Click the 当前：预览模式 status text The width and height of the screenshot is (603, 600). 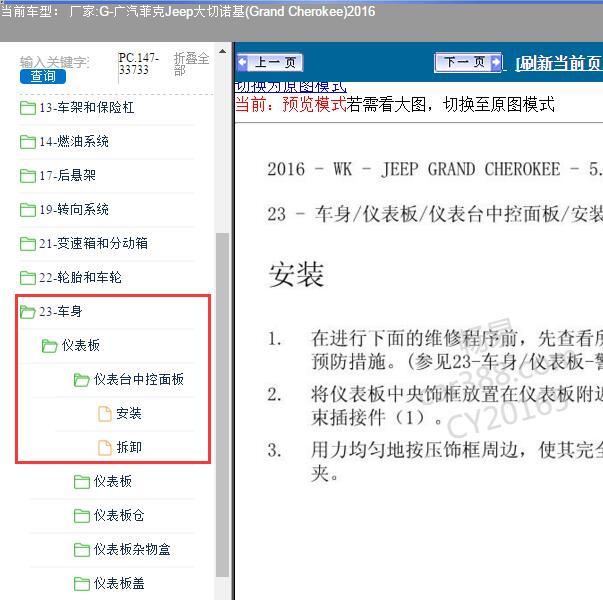290,105
